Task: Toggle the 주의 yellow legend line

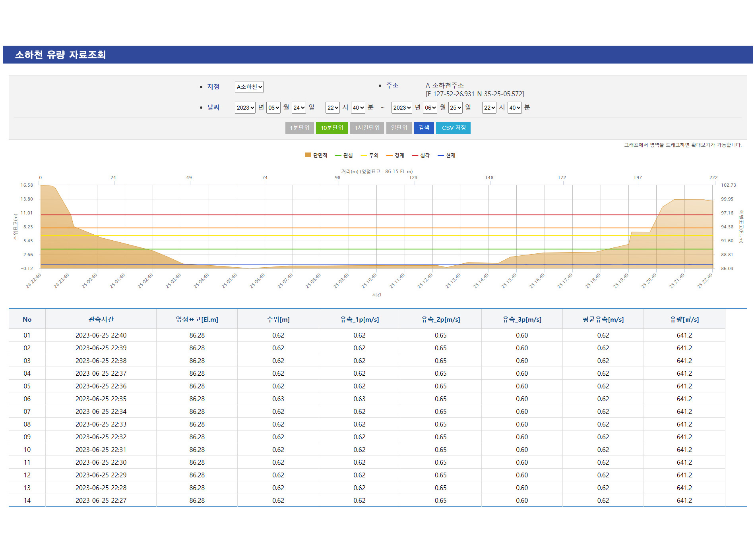Action: click(370, 155)
